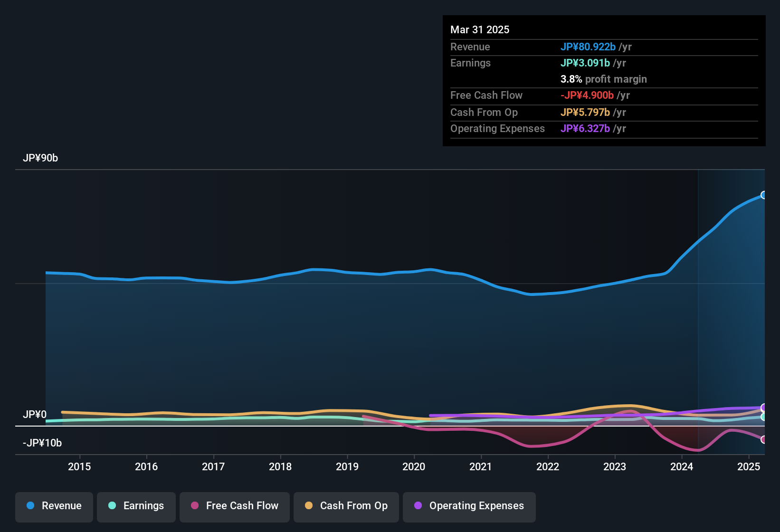The image size is (780, 532).
Task: Click the orange Cash From Op dot icon
Action: [x=308, y=506]
